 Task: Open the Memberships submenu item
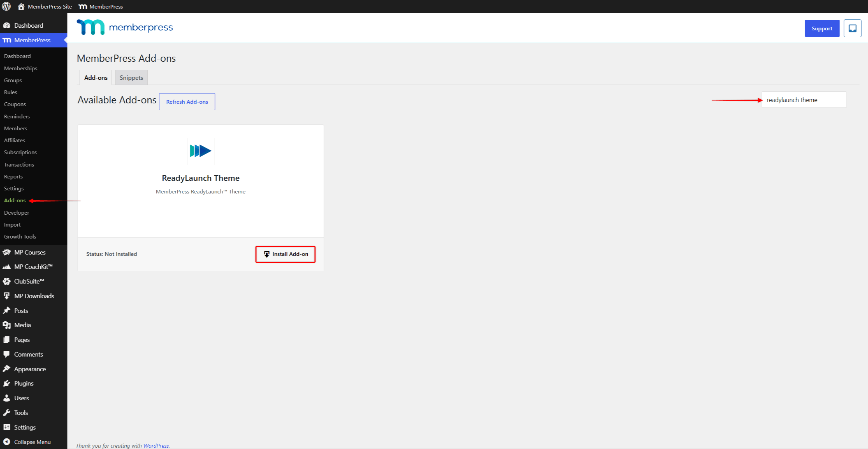coord(20,68)
